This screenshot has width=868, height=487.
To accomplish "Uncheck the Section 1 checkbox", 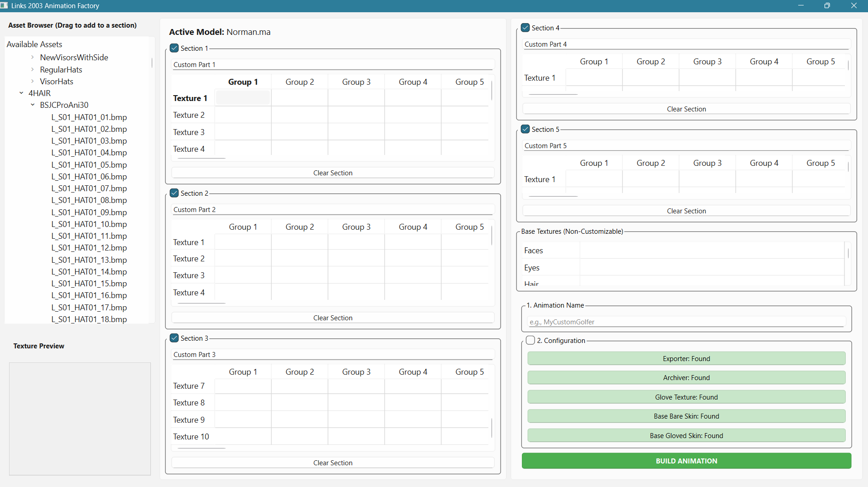I will pos(174,48).
